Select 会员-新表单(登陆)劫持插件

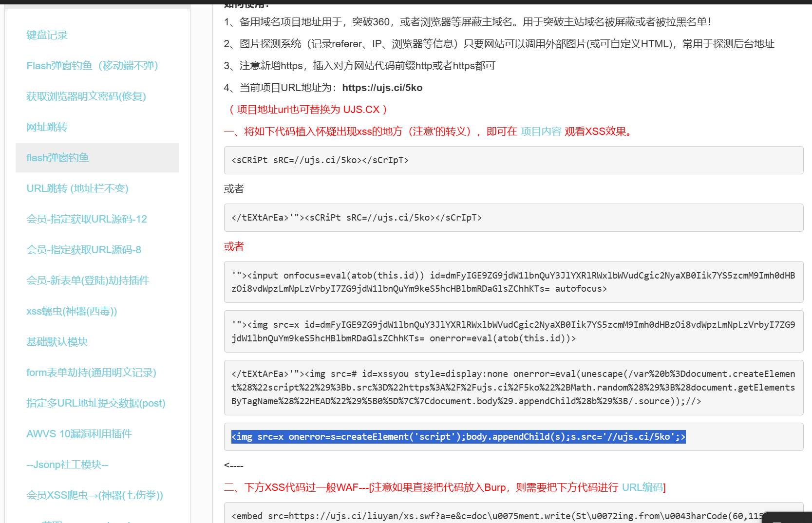pyautogui.click(x=88, y=280)
